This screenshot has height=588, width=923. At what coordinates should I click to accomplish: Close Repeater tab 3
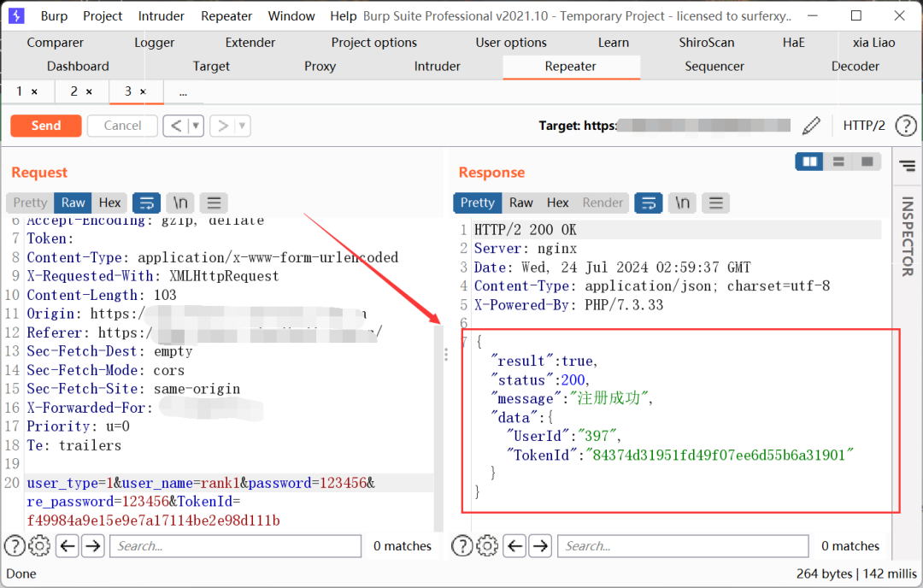pos(143,91)
